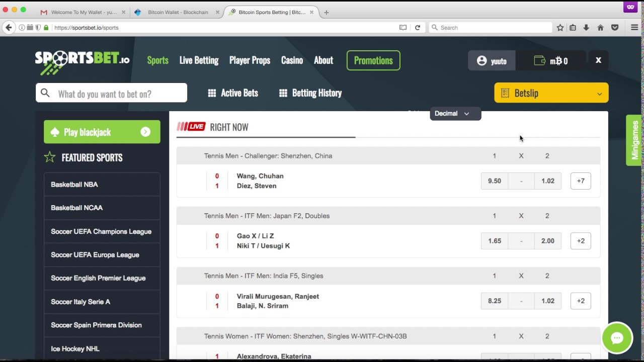Close the Bitcoin Wallet - Blockchain tab

click(217, 13)
